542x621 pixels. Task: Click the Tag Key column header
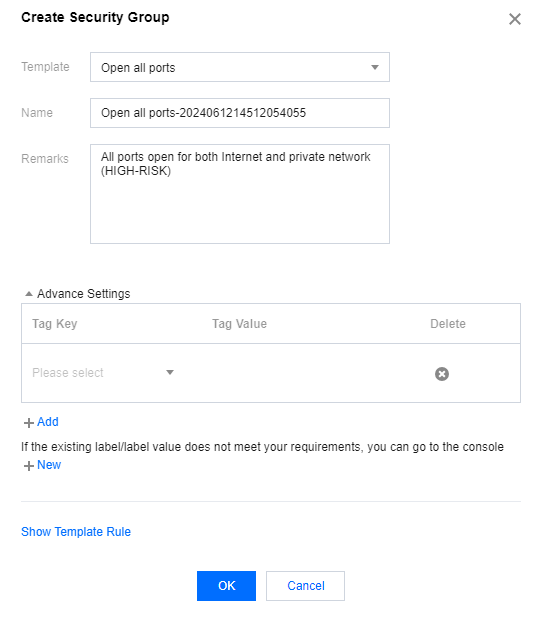(55, 324)
